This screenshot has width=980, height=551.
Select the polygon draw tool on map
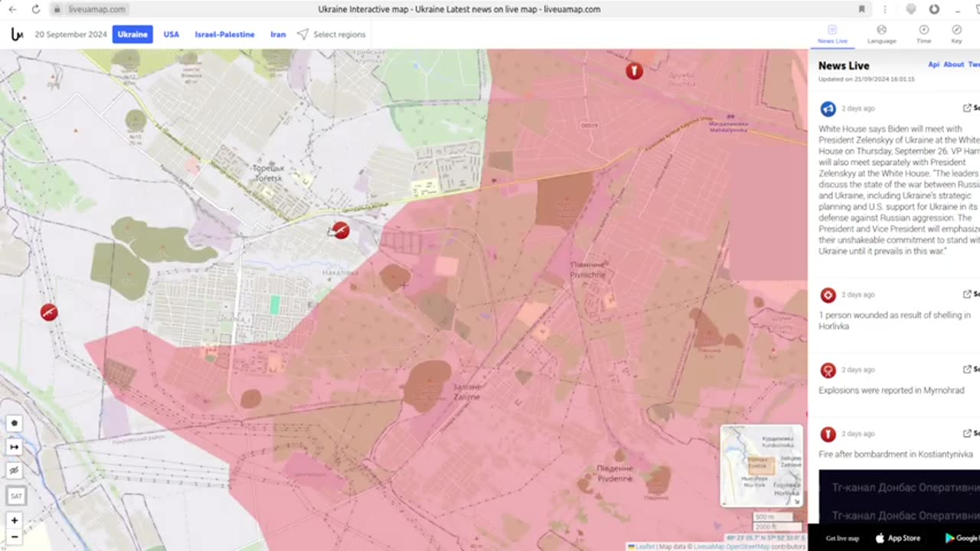pos(15,423)
